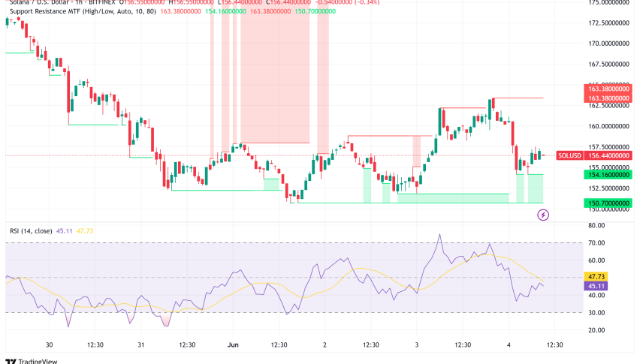Click the 167.50000000 price axis label
This screenshot has height=364, width=640.
tap(608, 65)
